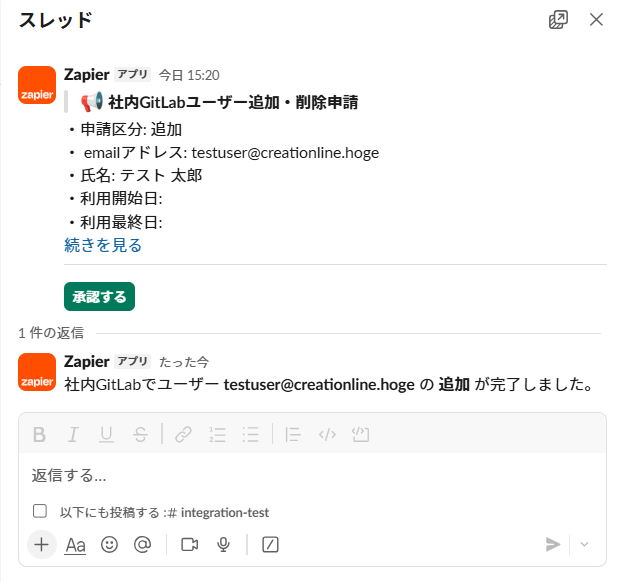This screenshot has height=582, width=621.
Task: Record an audio clip with microphone
Action: 224,545
